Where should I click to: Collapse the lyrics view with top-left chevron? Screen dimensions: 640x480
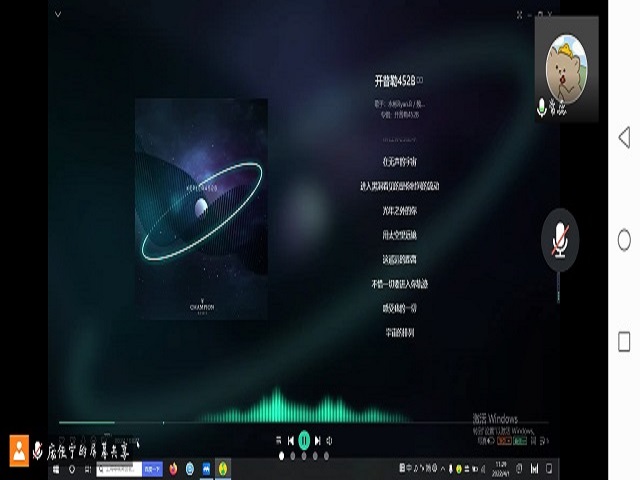(58, 15)
